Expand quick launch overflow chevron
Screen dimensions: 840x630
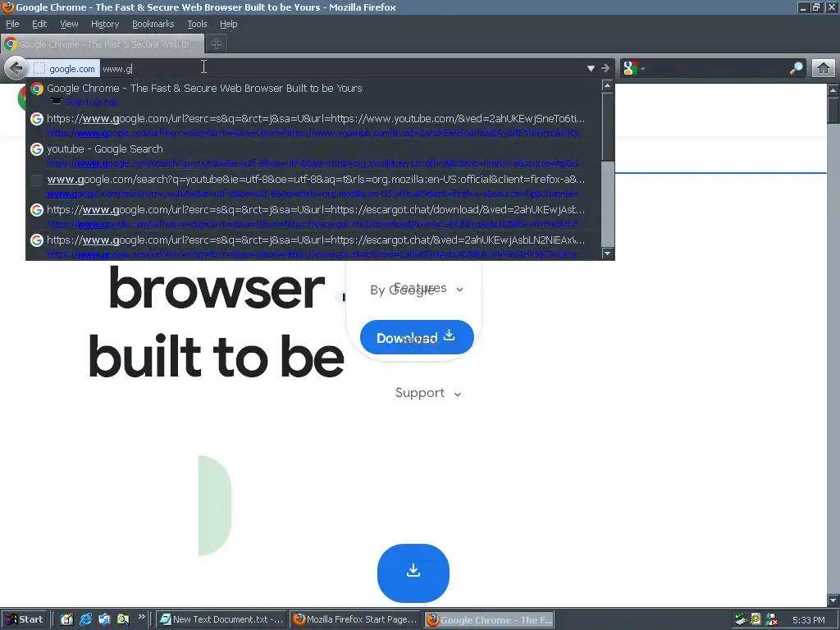(x=141, y=617)
